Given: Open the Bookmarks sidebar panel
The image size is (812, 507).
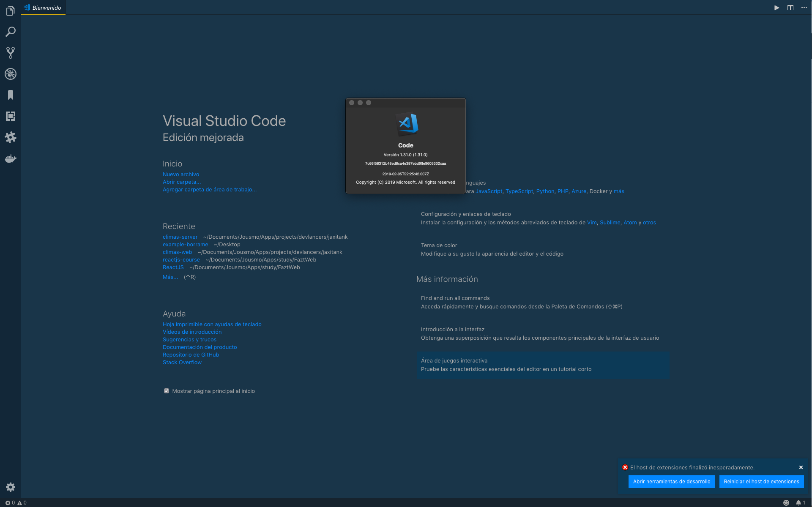Looking at the screenshot, I should coord(11,95).
